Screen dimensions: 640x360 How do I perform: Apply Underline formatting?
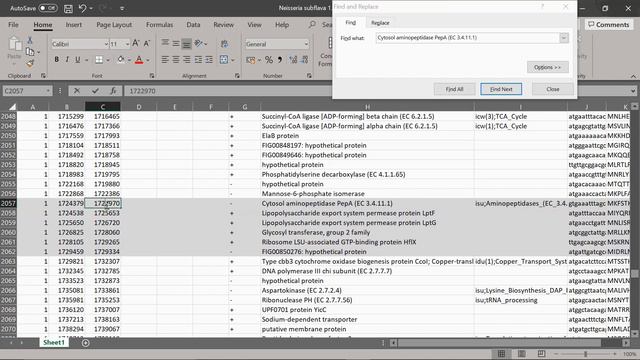(78, 60)
